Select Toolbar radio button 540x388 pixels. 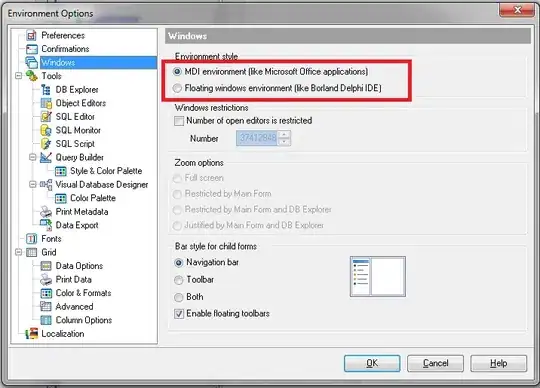pos(179,280)
